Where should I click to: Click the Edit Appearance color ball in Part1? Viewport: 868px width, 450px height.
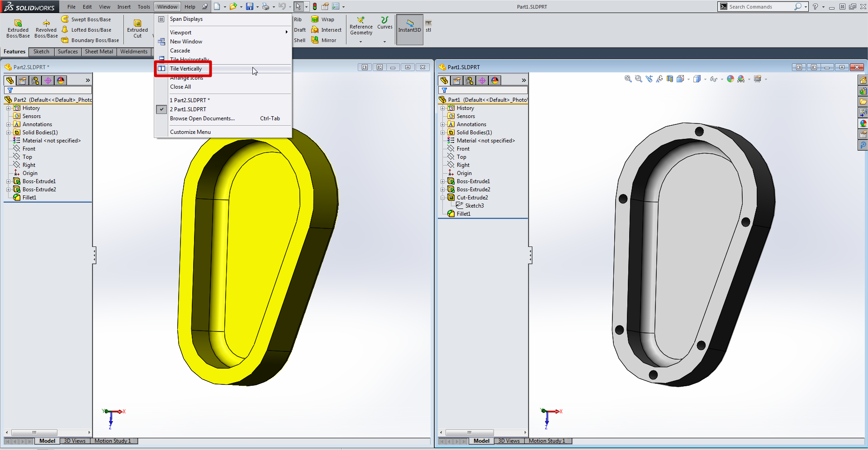[730, 79]
